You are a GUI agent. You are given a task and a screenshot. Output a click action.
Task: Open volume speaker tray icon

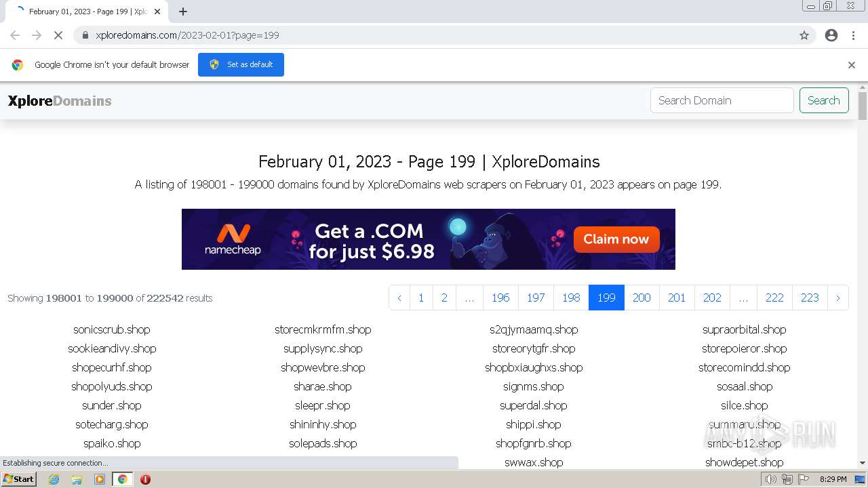[x=771, y=479]
